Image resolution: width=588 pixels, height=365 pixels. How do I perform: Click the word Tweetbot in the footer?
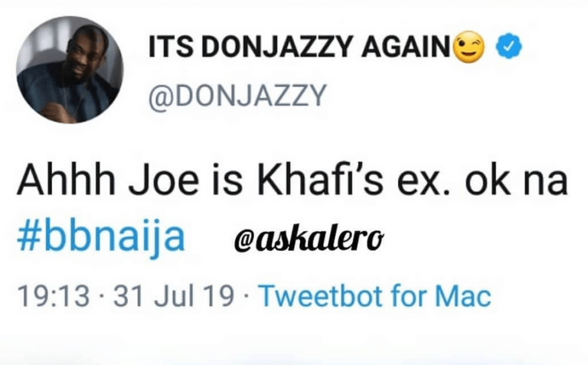(x=322, y=295)
